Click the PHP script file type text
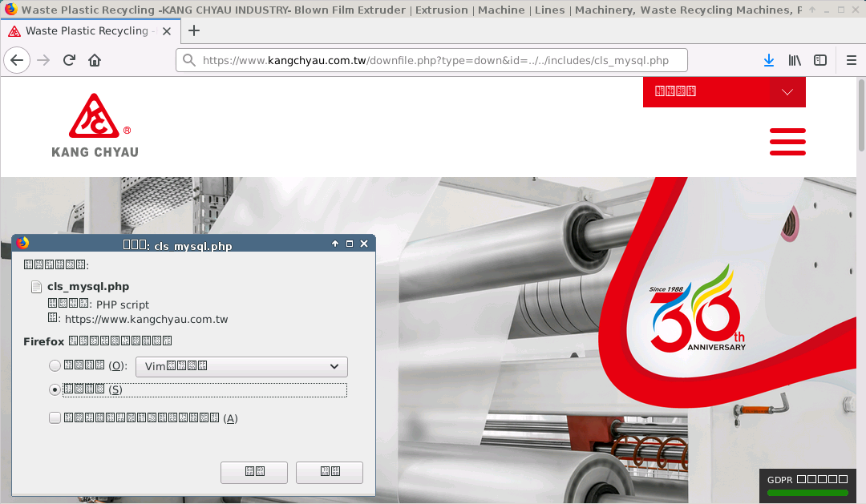Image resolution: width=866 pixels, height=504 pixels. [123, 304]
